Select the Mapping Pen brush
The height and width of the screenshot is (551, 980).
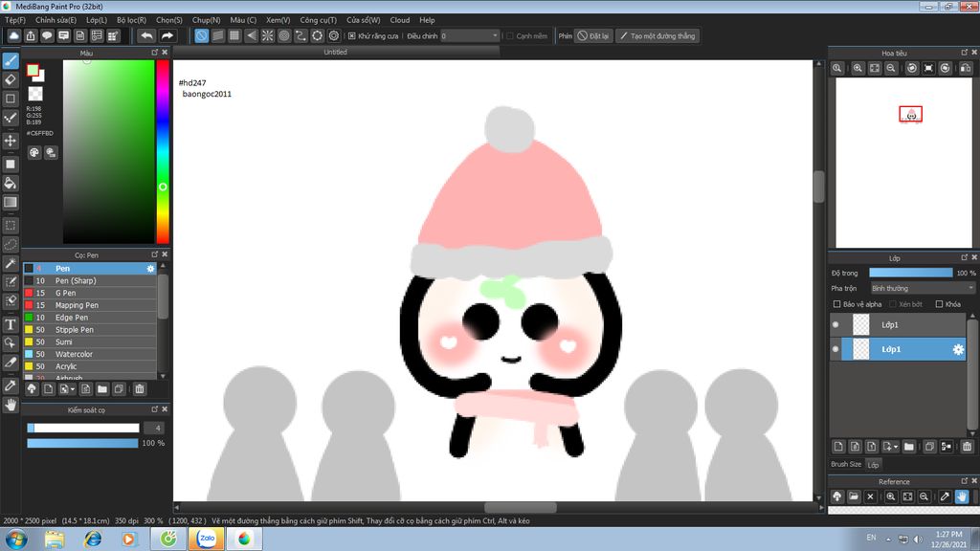[90, 305]
